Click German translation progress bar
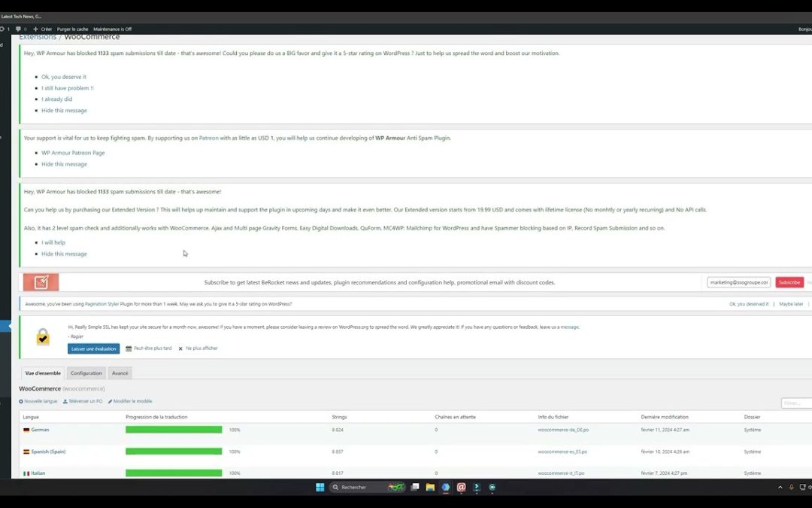Viewport: 812px width, 508px height. [174, 430]
